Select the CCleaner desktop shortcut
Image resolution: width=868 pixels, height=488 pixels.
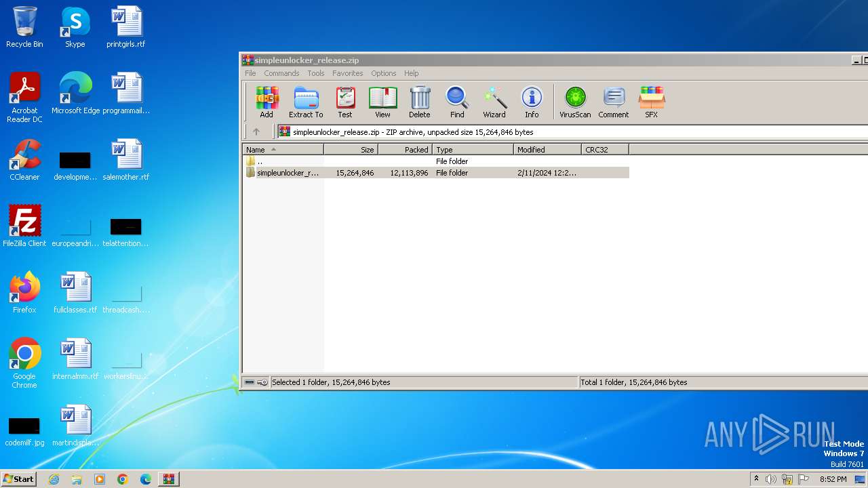click(24, 160)
